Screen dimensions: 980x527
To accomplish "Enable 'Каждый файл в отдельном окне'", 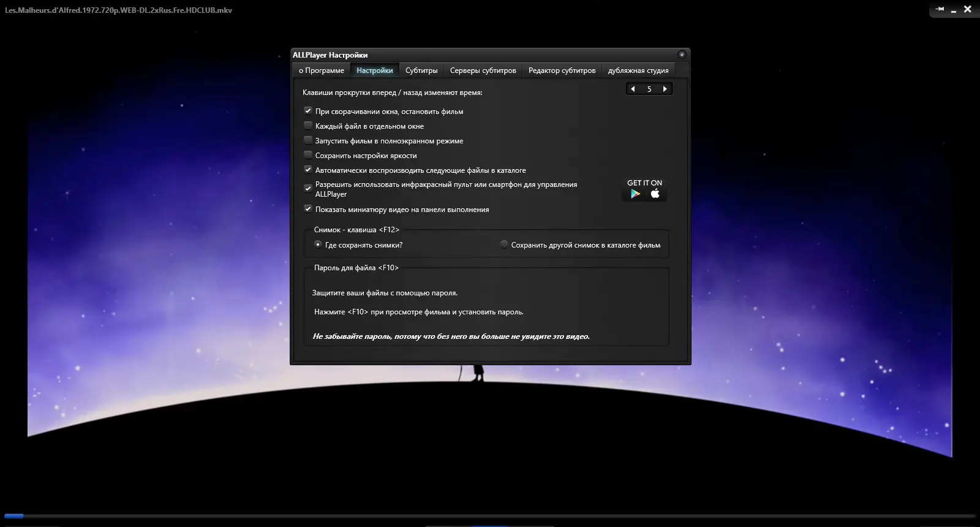I will tap(308, 126).
